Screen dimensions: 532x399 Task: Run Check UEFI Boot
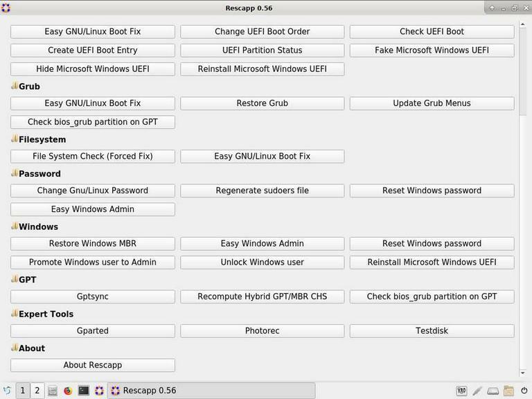coord(432,32)
